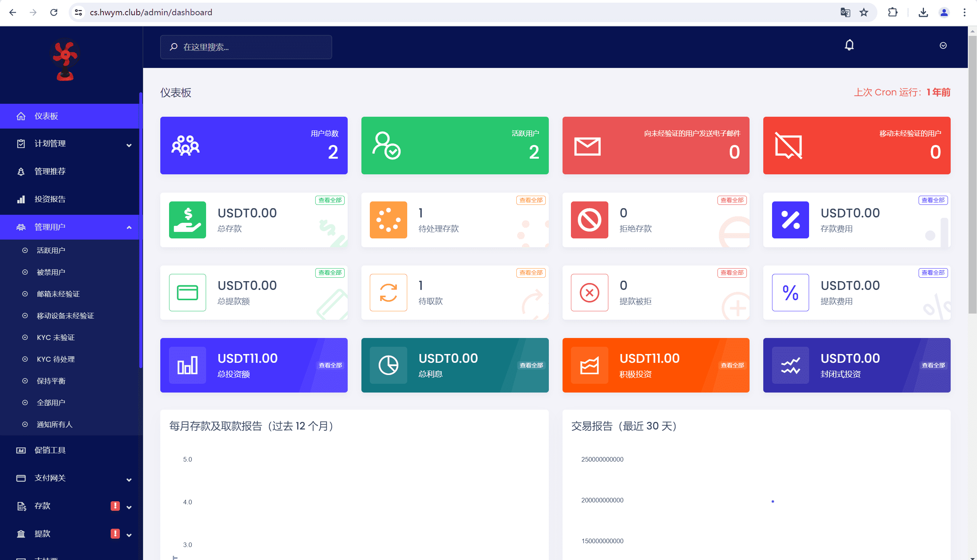The image size is (977, 560).
Task: Click 查看全部 on the 总存款 card
Action: coord(330,200)
